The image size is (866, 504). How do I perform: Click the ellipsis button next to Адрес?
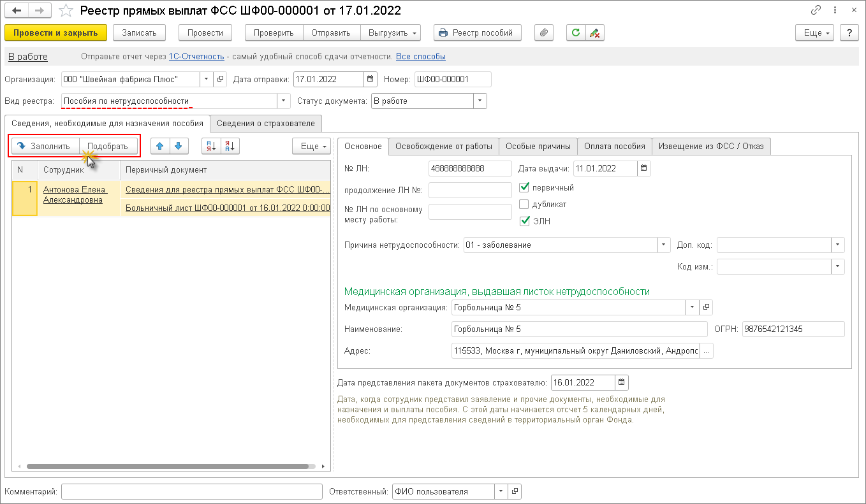[x=707, y=351]
